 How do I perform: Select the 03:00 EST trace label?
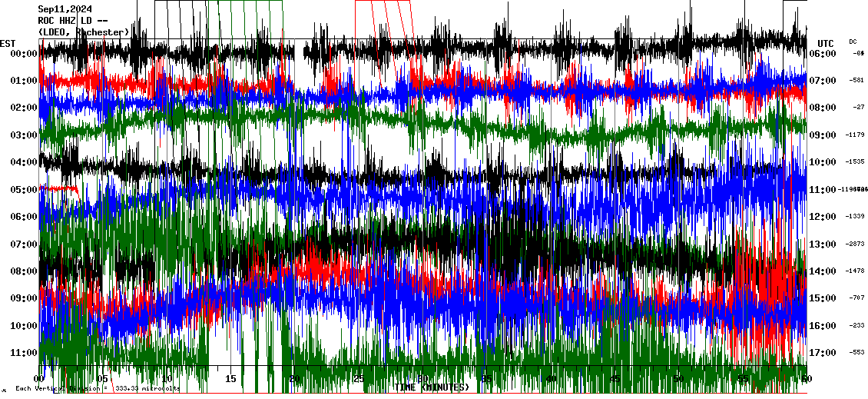pos(20,135)
